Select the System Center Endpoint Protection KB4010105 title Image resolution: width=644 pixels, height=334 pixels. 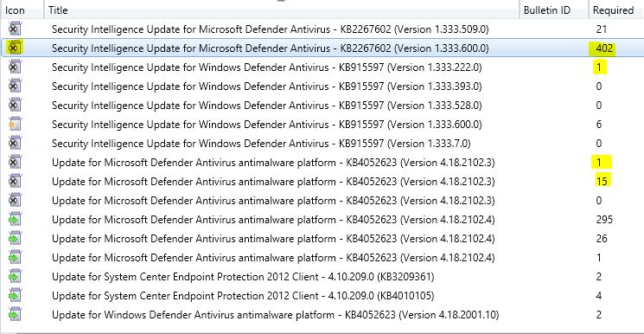click(243, 295)
